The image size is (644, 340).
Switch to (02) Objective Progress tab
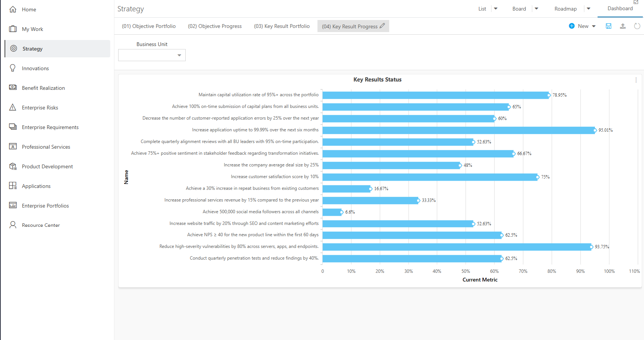pyautogui.click(x=215, y=26)
